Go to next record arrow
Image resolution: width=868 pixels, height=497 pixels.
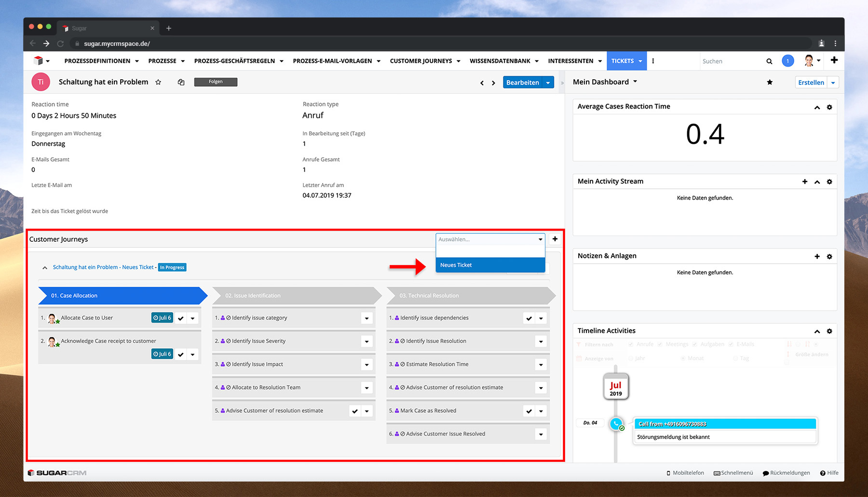coord(493,83)
